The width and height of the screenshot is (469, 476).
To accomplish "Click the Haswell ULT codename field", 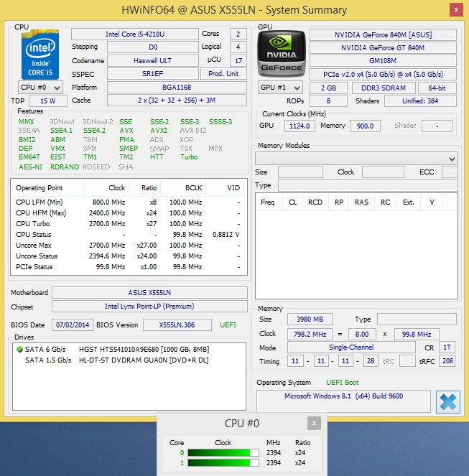I will (153, 61).
